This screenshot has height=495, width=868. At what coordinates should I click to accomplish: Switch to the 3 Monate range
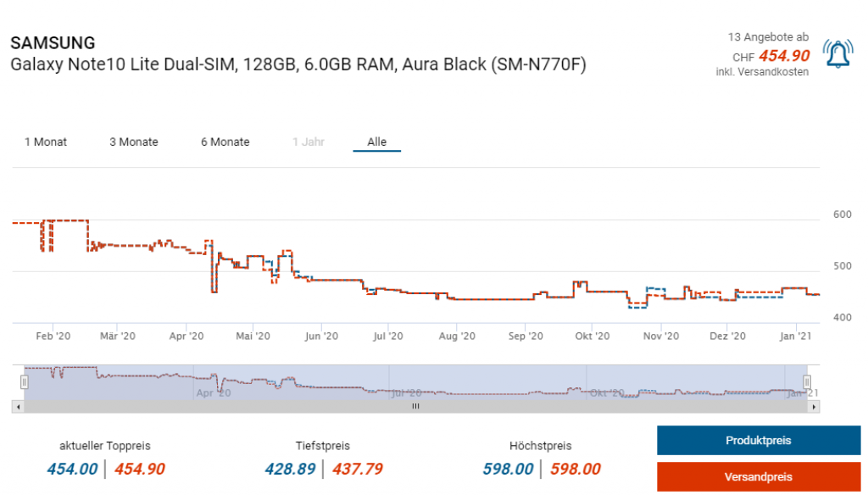[134, 142]
